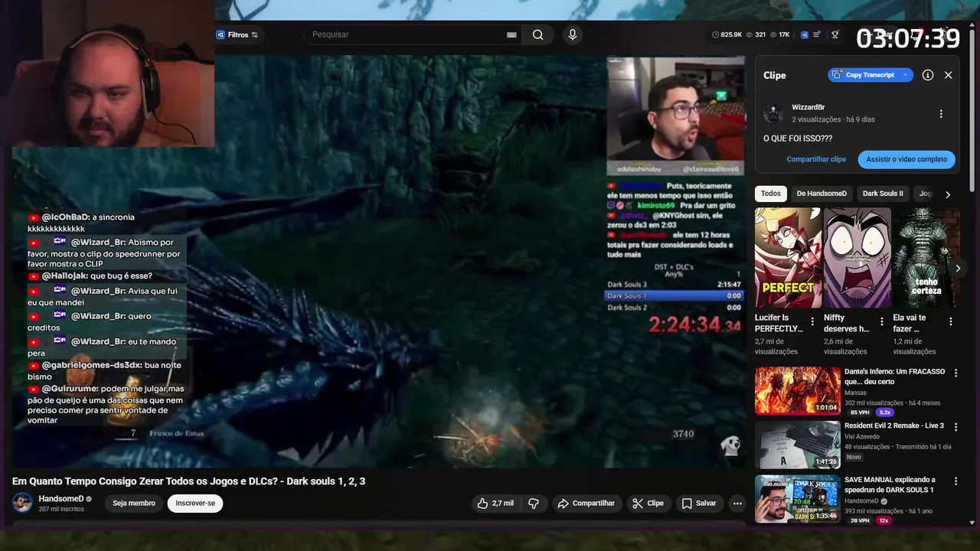Open the WizzardBr clip creator avatar
Viewport: 980px width, 551px height.
click(773, 113)
